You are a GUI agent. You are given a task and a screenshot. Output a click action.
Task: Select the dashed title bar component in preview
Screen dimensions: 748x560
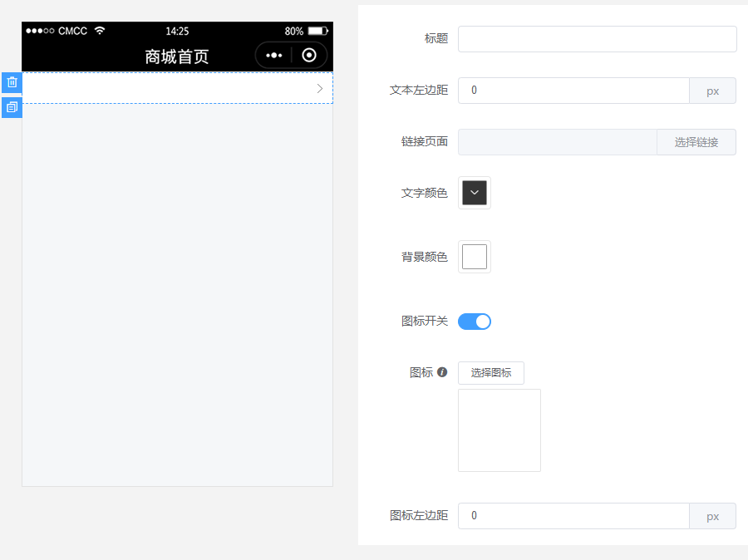pos(178,88)
